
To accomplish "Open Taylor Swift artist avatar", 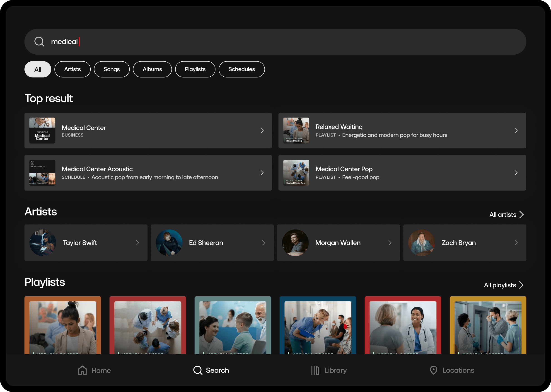I will (x=43, y=243).
